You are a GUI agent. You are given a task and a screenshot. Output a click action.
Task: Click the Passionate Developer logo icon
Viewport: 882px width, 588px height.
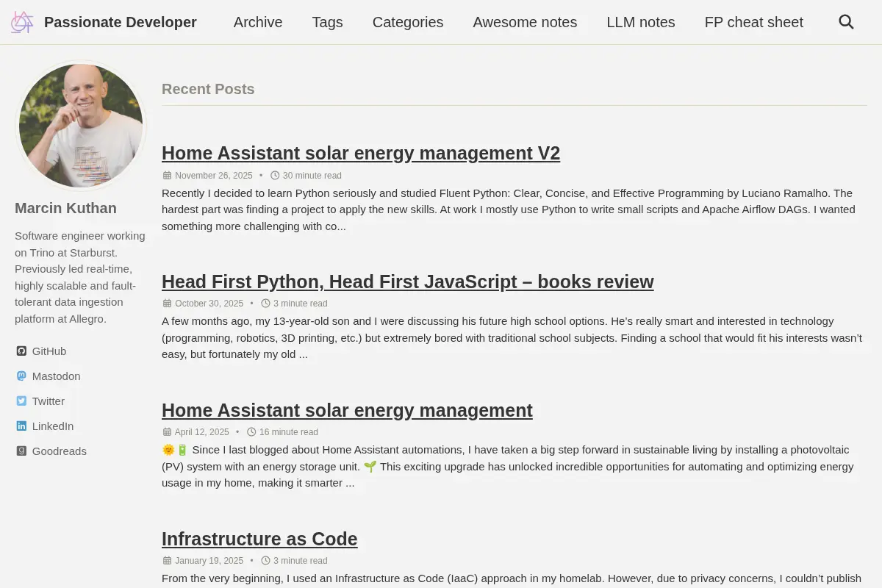[22, 22]
